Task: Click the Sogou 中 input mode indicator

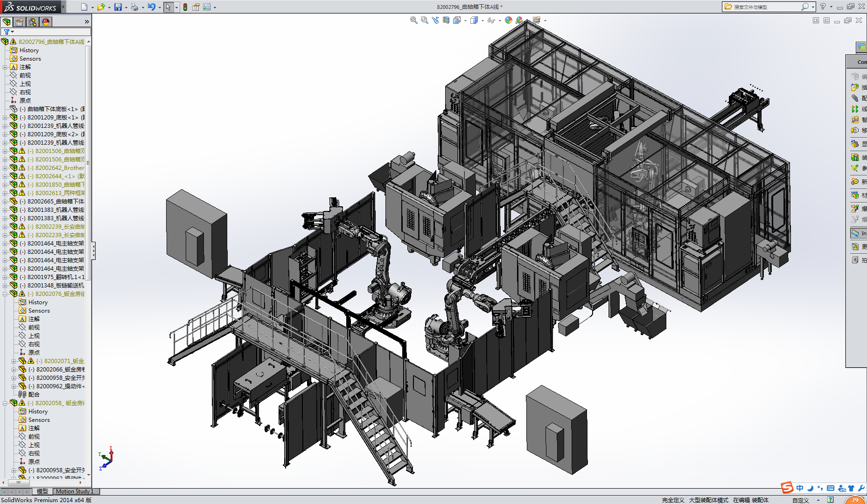Action: [800, 488]
